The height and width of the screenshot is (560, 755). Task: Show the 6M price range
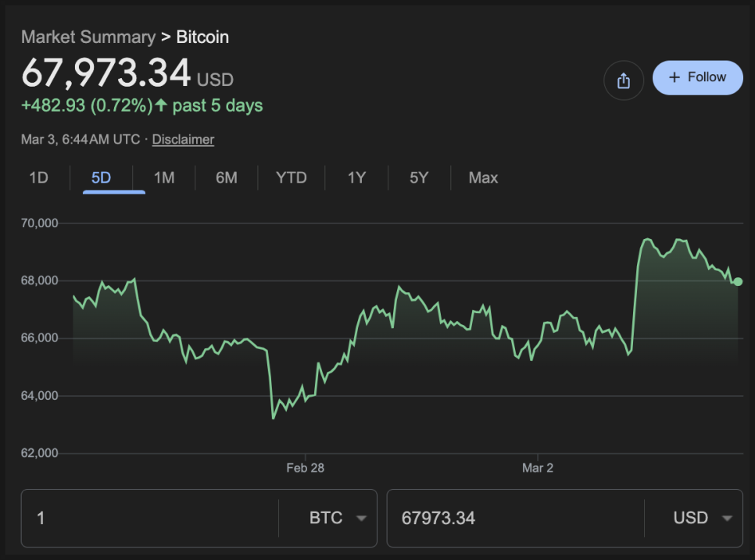tap(227, 178)
